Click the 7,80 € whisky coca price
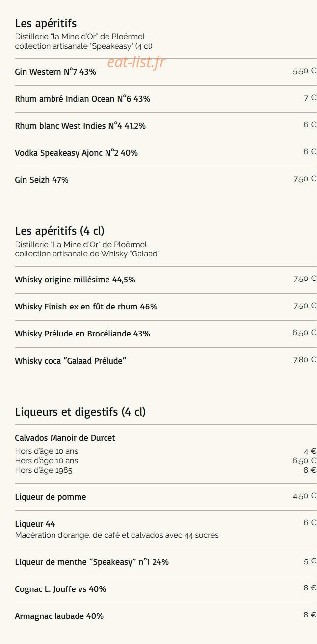The width and height of the screenshot is (317, 644). (305, 360)
